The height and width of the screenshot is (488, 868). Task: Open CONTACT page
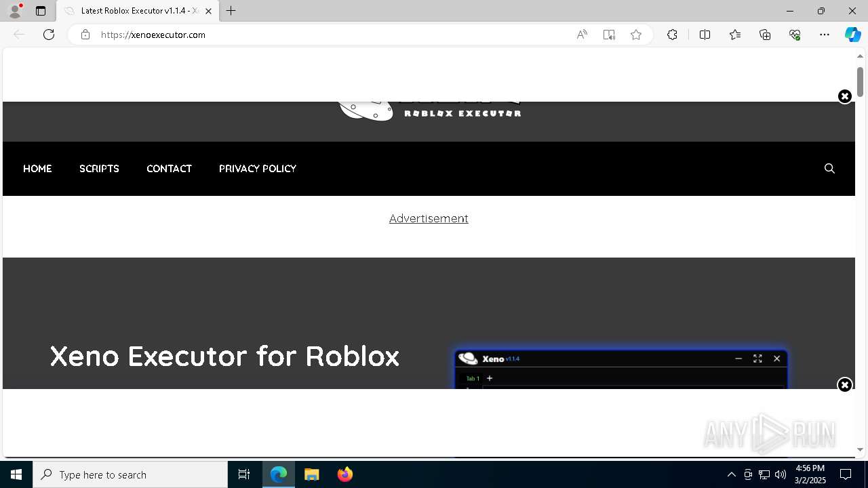[169, 169]
